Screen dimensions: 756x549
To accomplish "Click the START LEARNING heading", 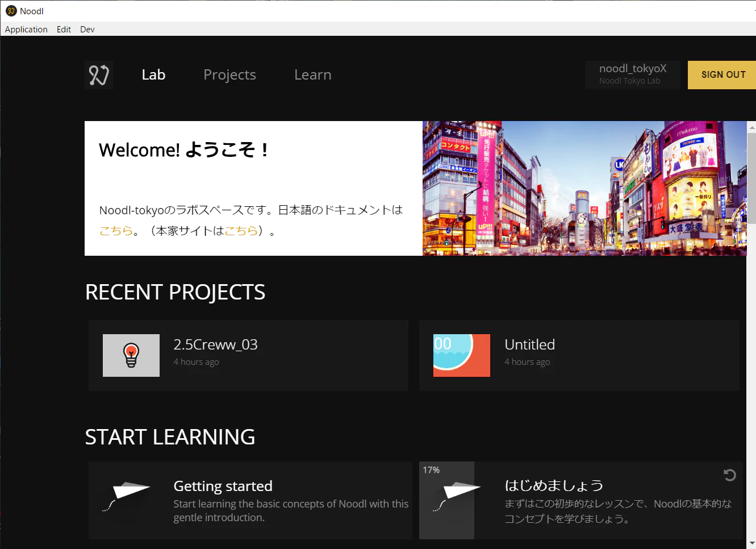I will (x=170, y=437).
